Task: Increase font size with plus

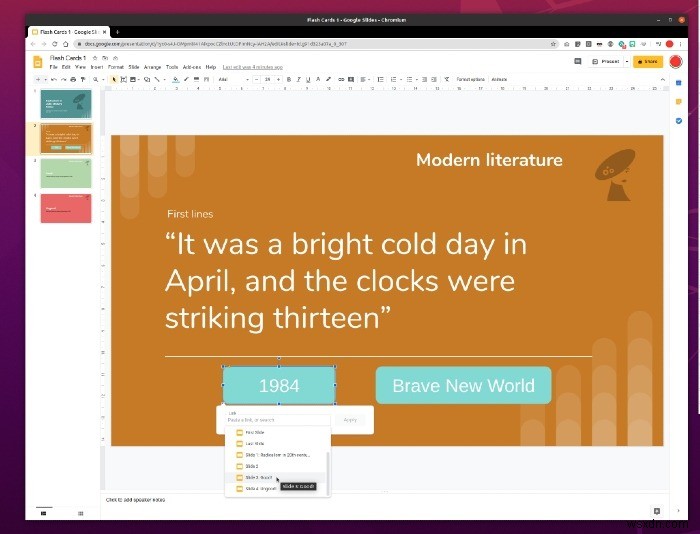Action: tap(279, 79)
